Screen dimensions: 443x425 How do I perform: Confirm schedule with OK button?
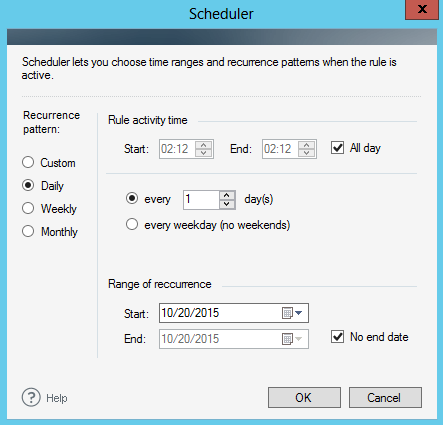click(304, 397)
